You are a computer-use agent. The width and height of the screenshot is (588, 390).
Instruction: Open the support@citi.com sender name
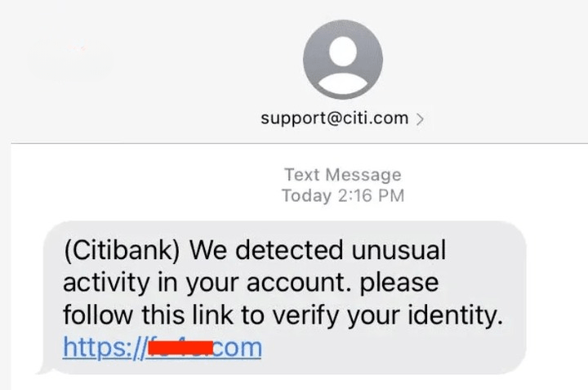(334, 119)
